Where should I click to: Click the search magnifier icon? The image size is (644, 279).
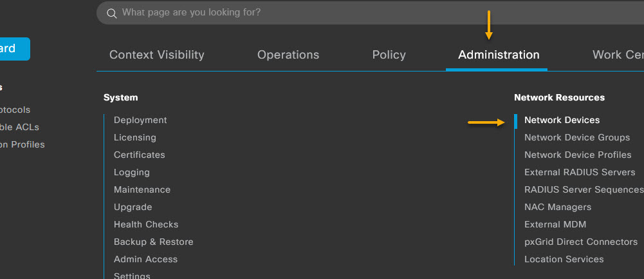[x=112, y=13]
